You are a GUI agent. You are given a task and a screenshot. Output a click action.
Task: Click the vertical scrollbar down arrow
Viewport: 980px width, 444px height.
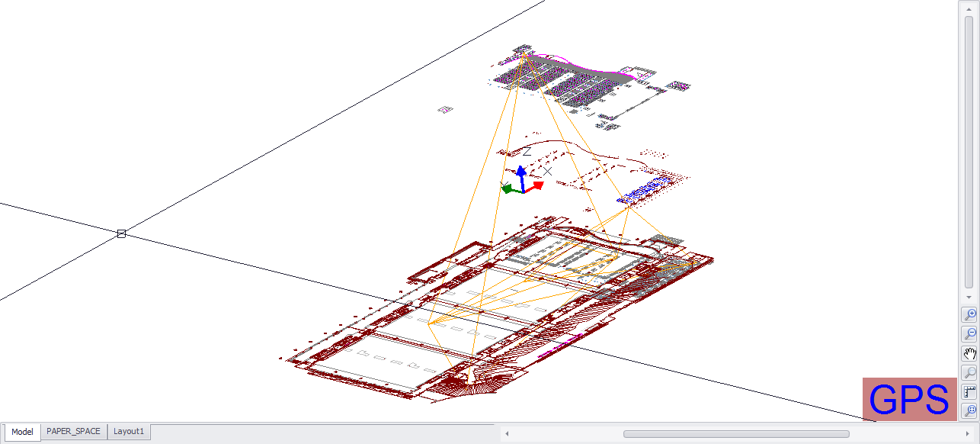[x=969, y=297]
